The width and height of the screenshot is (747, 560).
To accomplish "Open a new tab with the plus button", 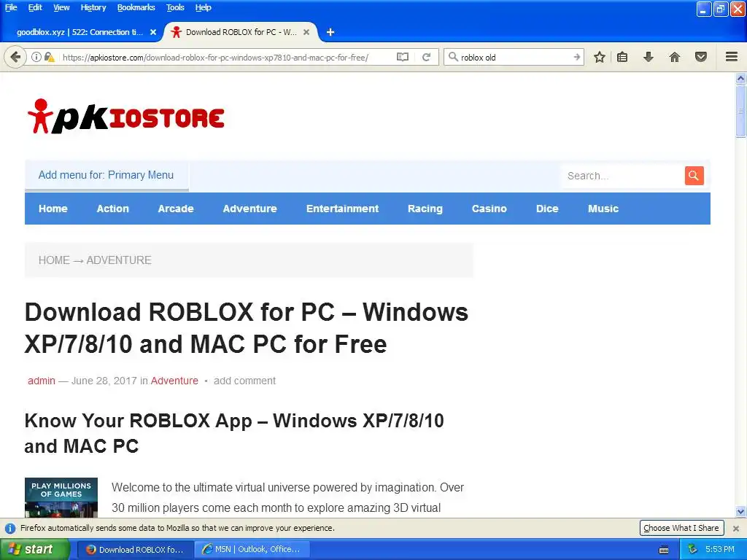I will tap(330, 32).
